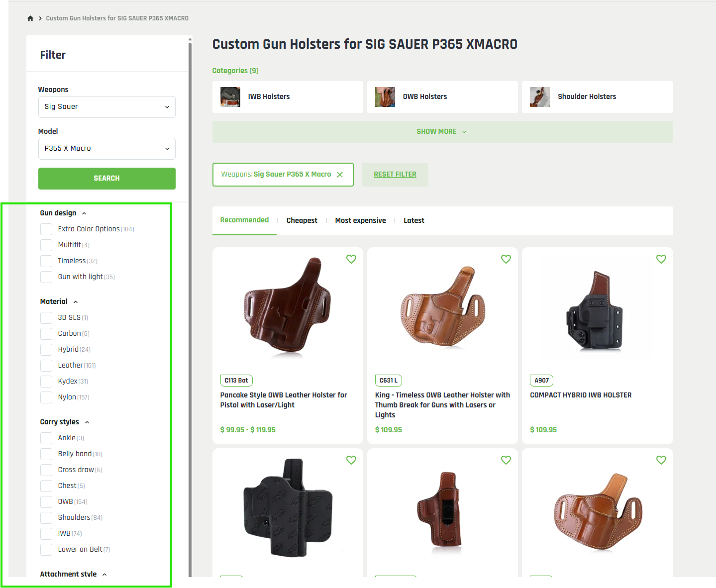Screen dimensions: 716x588
Task: Check the Shoulders carry option
Action: coord(46,518)
